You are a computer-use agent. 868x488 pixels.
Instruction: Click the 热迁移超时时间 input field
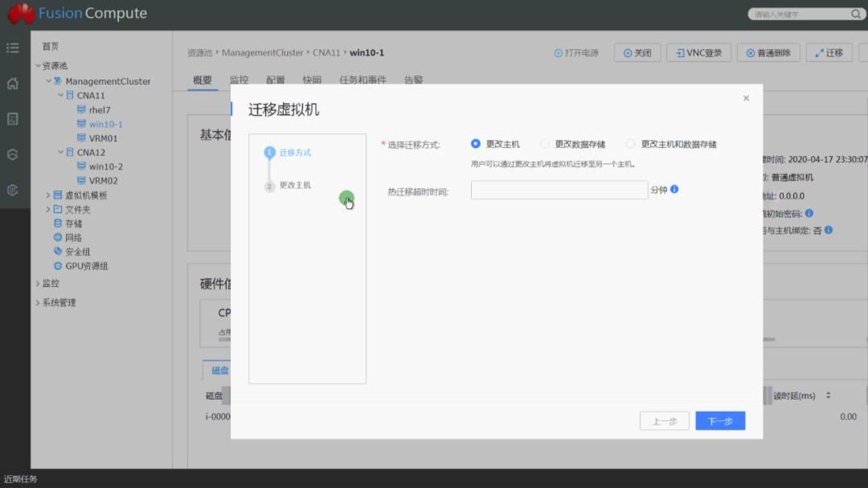point(559,190)
